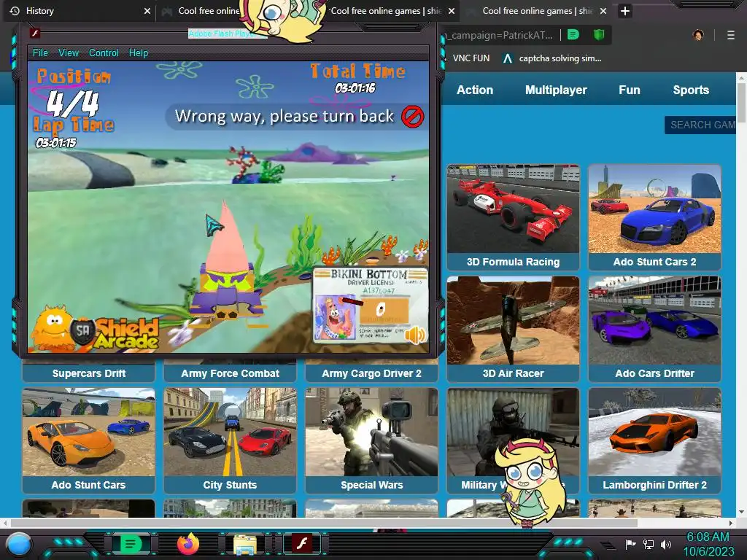Open the green notes app in taskbar
Screen dimensions: 747x560
(130, 543)
